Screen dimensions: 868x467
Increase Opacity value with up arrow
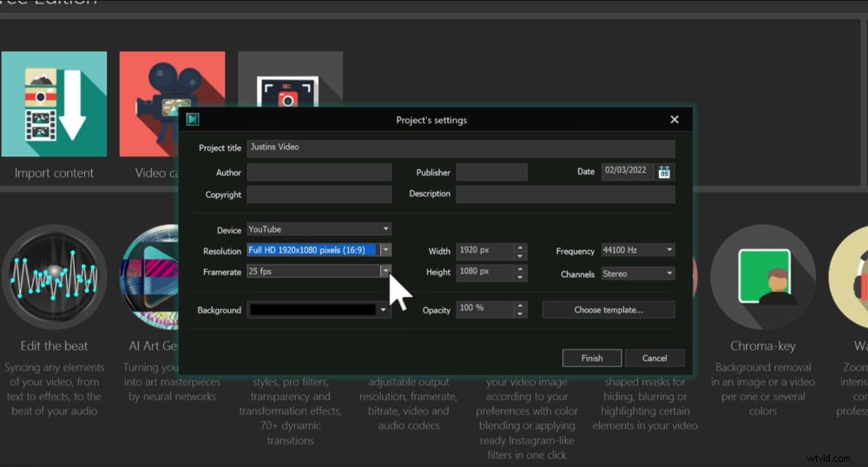(x=520, y=306)
